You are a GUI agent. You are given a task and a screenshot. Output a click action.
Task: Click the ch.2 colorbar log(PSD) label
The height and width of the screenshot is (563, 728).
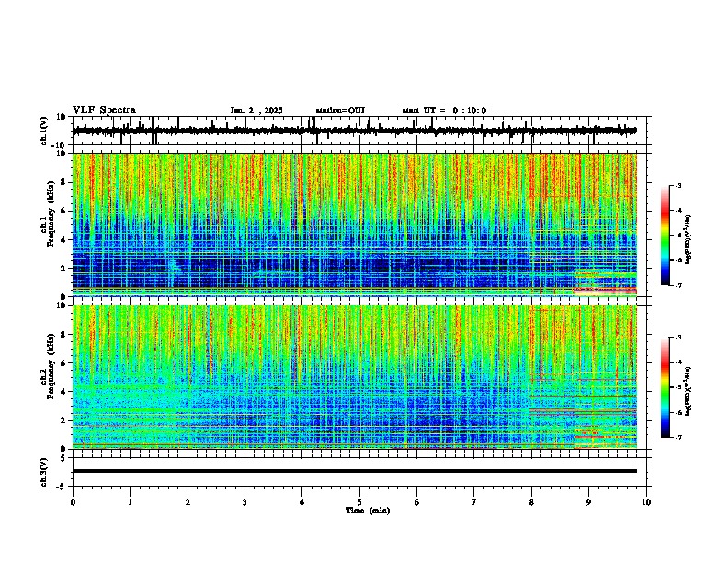pyautogui.click(x=688, y=391)
